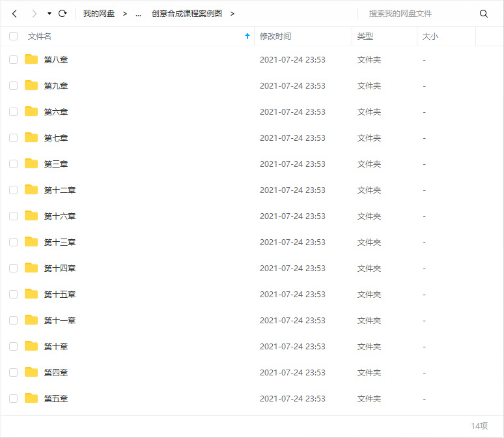Refresh the file list
504x438 pixels.
point(63,14)
